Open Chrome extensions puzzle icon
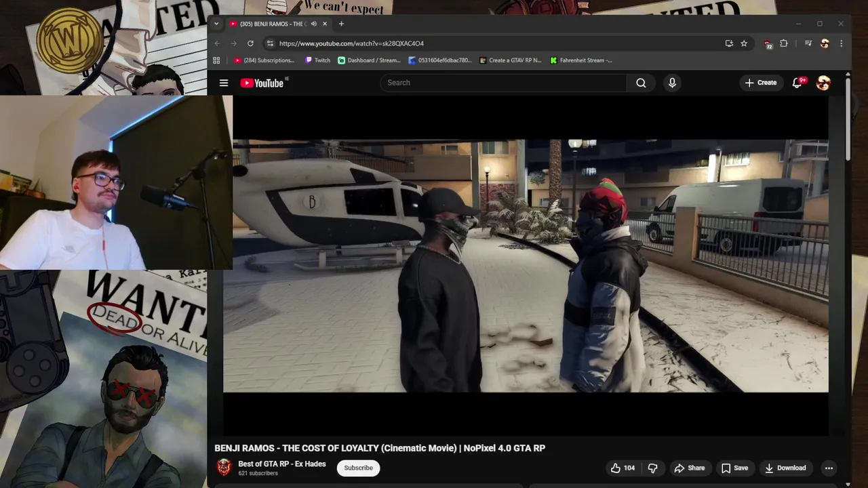 (x=784, y=43)
